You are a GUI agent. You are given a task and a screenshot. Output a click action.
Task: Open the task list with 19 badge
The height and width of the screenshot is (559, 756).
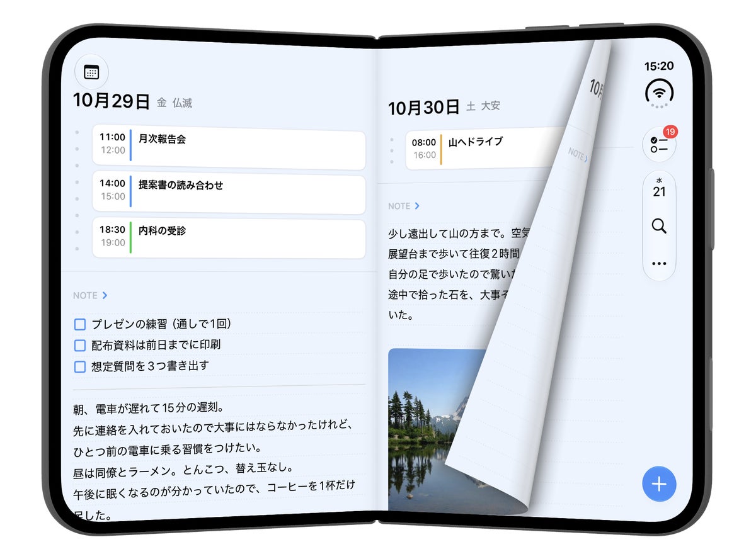point(659,144)
